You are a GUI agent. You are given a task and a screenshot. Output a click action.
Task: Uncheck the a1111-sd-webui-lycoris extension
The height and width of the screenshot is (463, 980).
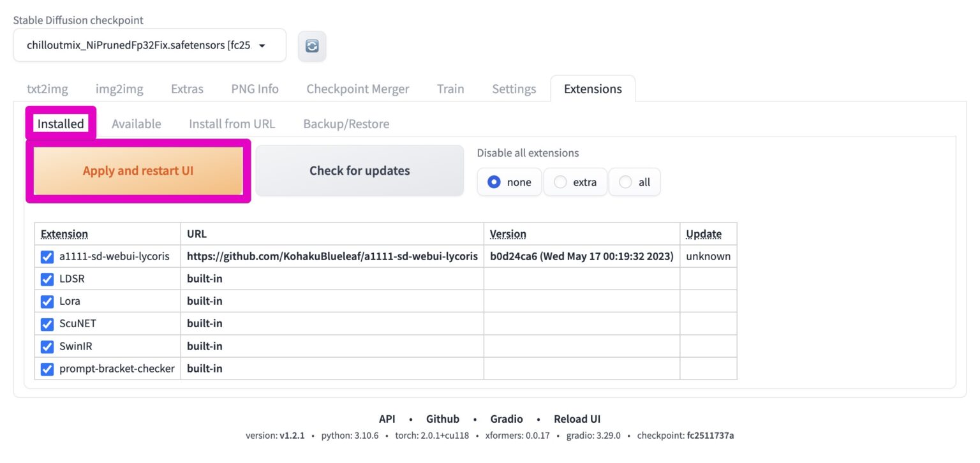click(x=47, y=256)
